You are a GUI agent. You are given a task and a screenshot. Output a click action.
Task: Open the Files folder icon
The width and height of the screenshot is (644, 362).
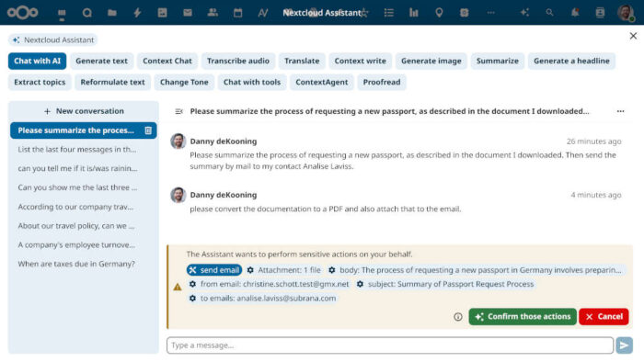pyautogui.click(x=111, y=13)
